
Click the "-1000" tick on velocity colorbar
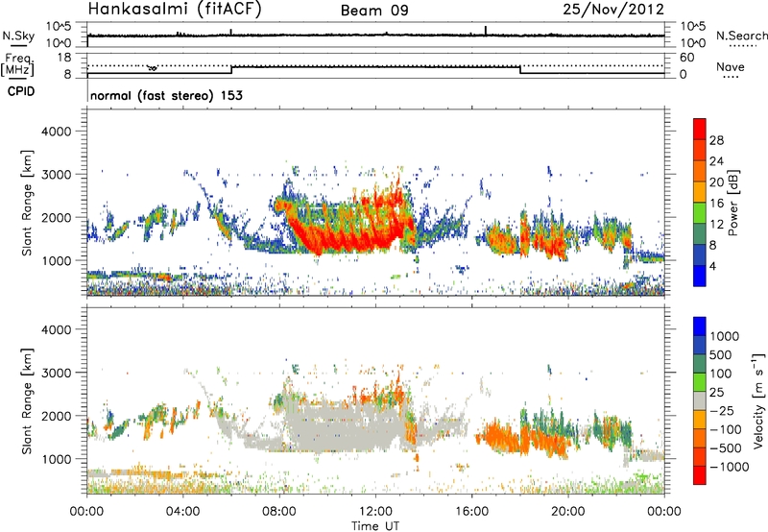(730, 467)
